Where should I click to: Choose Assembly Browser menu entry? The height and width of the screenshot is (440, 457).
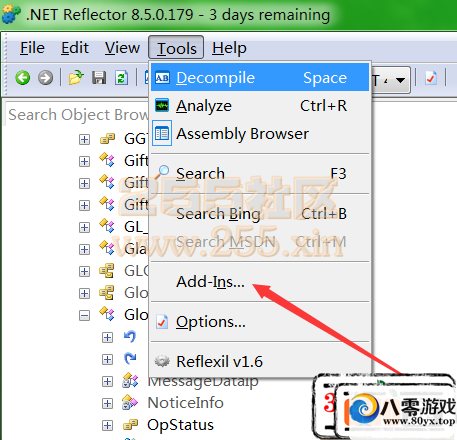click(260, 133)
